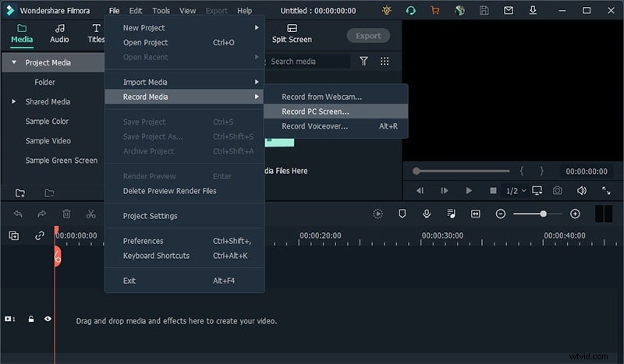624x364 pixels.
Task: Collapse the Project Media tree
Action: coord(14,62)
